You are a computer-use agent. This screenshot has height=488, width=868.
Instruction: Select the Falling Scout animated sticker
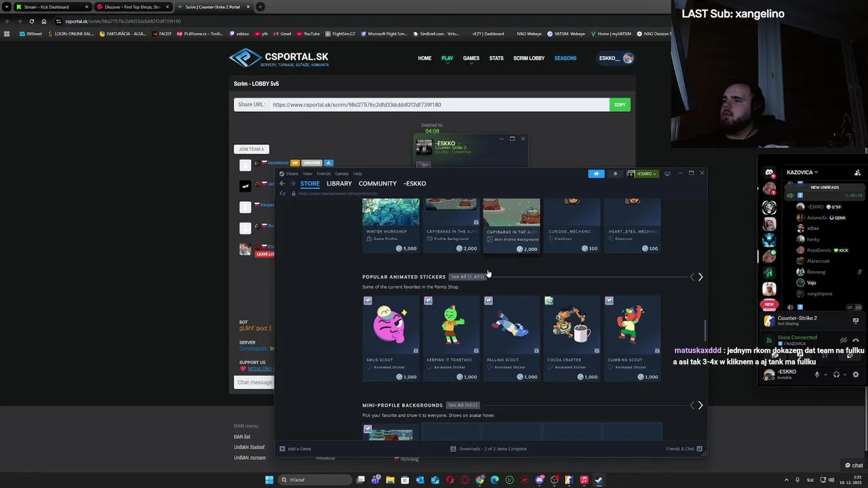point(511,339)
